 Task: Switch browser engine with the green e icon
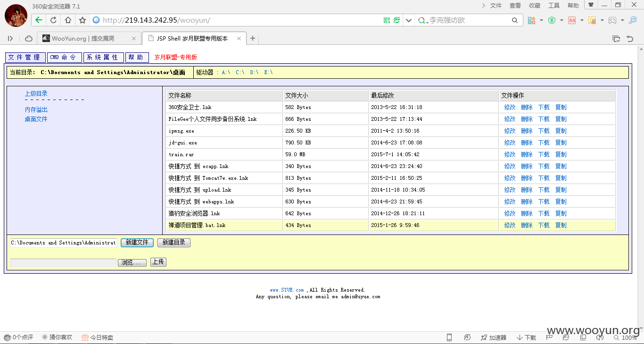(x=397, y=20)
